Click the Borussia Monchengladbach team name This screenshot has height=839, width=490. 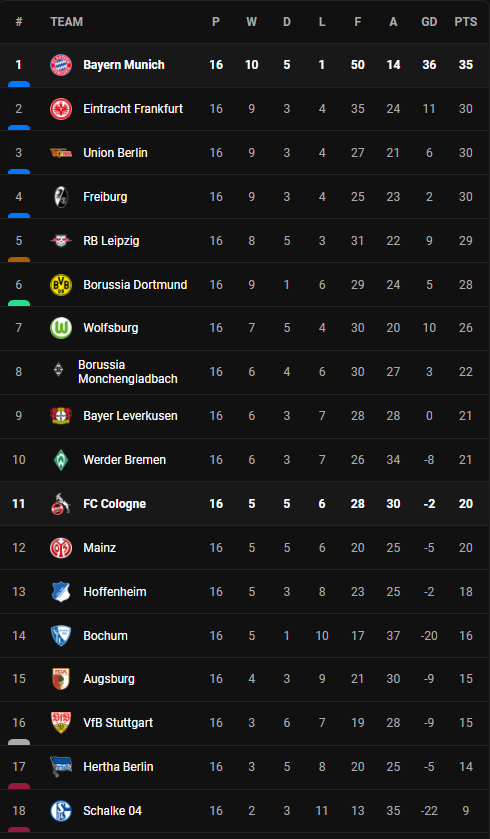point(128,372)
